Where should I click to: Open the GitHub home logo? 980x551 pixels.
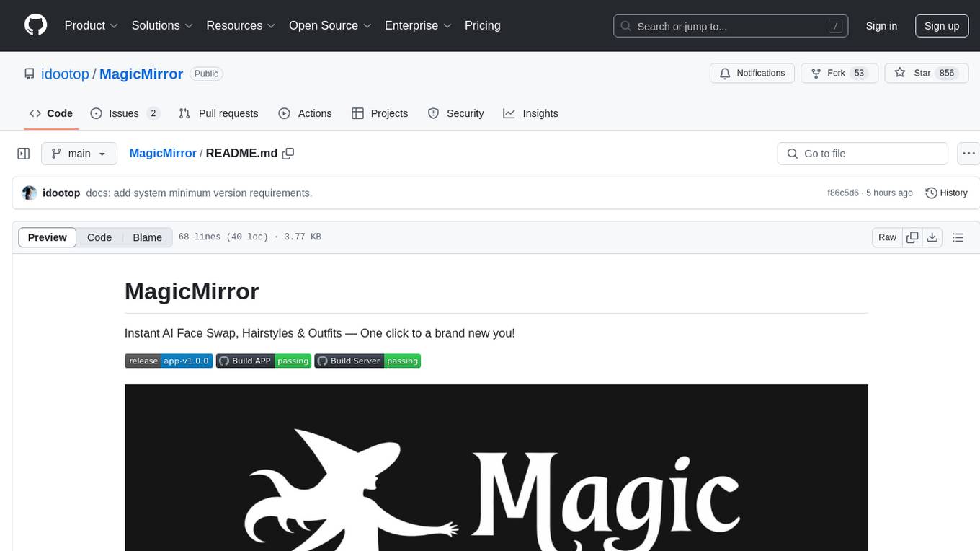point(35,25)
